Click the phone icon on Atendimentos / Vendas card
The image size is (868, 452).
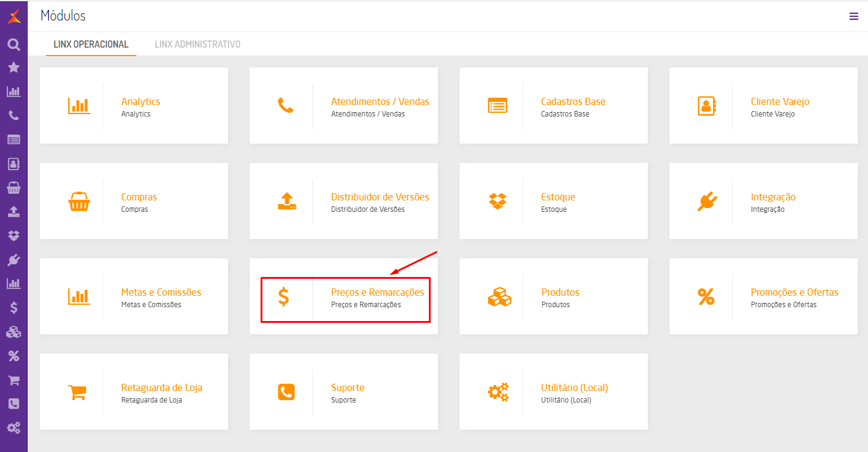(x=285, y=106)
